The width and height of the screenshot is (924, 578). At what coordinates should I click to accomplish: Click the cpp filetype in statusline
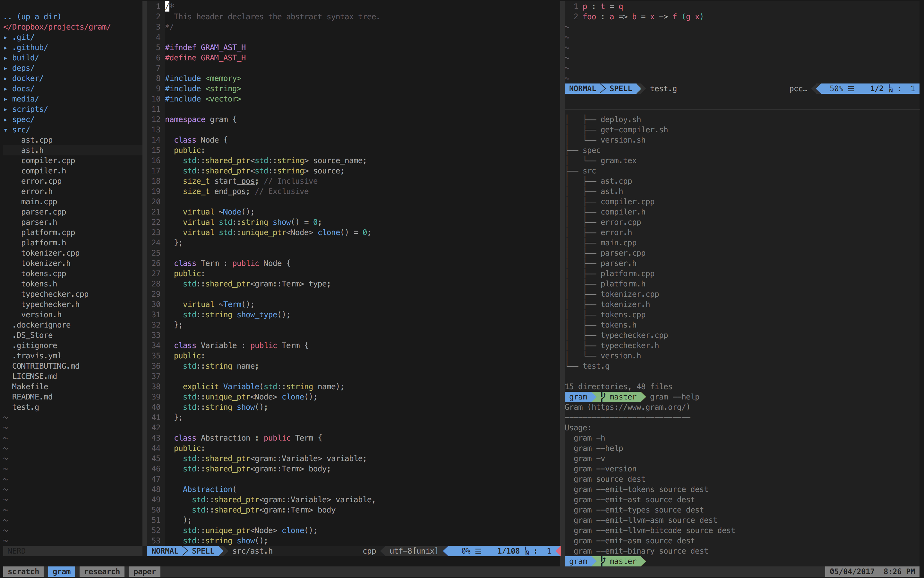(369, 551)
